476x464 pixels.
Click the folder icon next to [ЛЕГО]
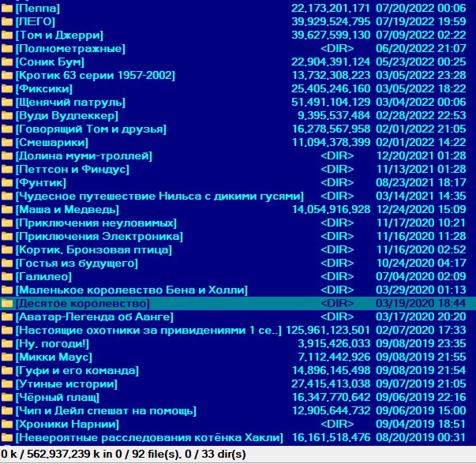click(x=7, y=21)
